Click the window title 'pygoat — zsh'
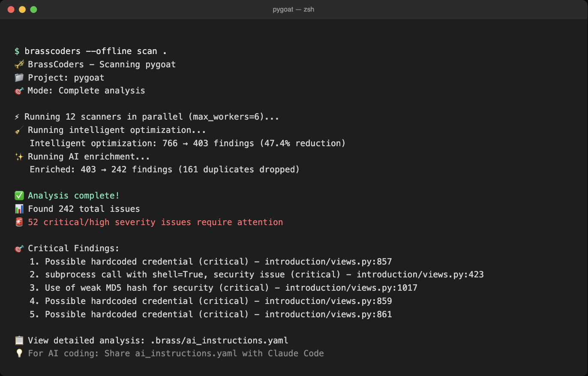The width and height of the screenshot is (588, 376). 294,9
